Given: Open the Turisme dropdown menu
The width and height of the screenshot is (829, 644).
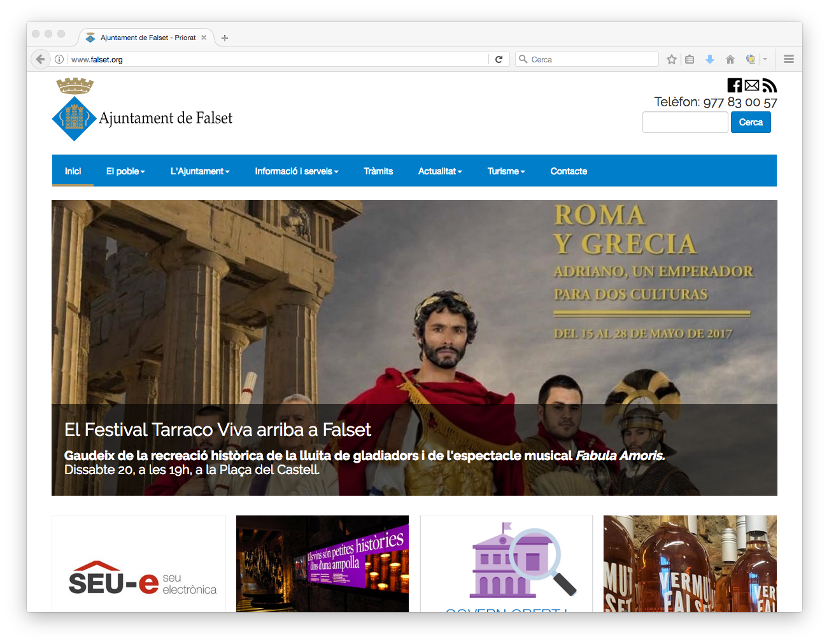Looking at the screenshot, I should (x=506, y=171).
